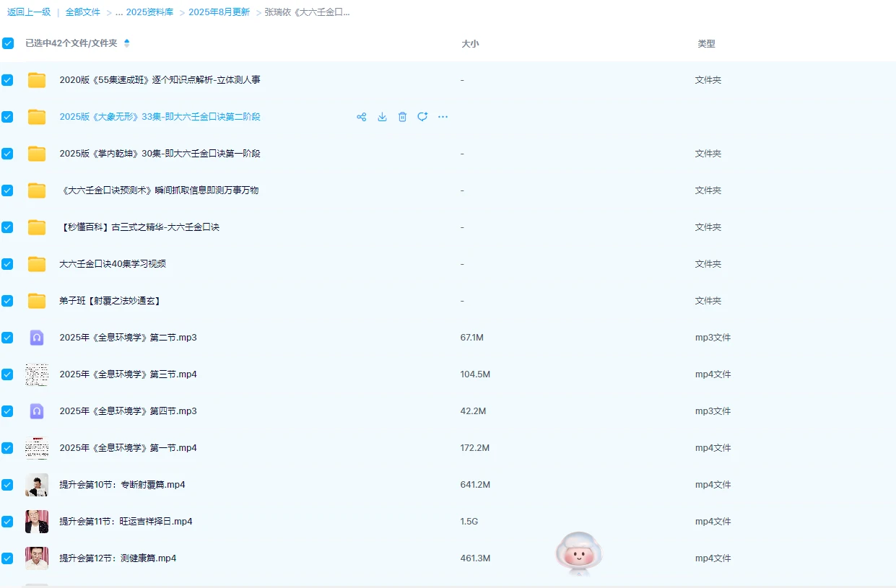
Task: Click the headphone audio icon for 第二节.mp3
Action: pos(37,338)
